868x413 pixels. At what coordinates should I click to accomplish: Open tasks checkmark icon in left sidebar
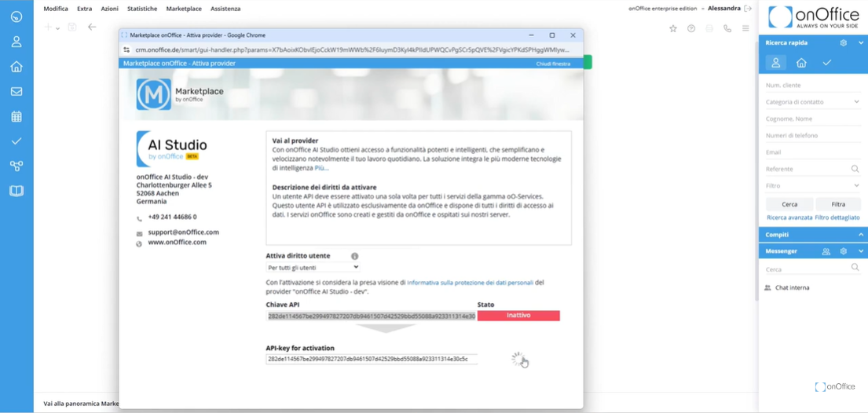tap(16, 141)
